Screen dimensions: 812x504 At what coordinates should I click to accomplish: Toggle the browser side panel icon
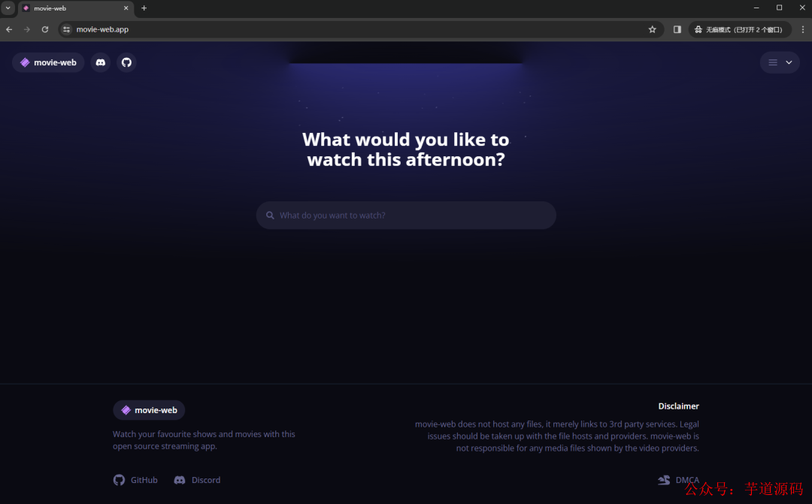pos(677,29)
